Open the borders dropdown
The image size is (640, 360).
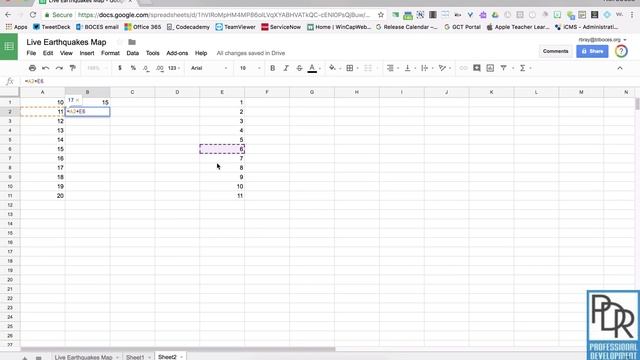[351, 68]
